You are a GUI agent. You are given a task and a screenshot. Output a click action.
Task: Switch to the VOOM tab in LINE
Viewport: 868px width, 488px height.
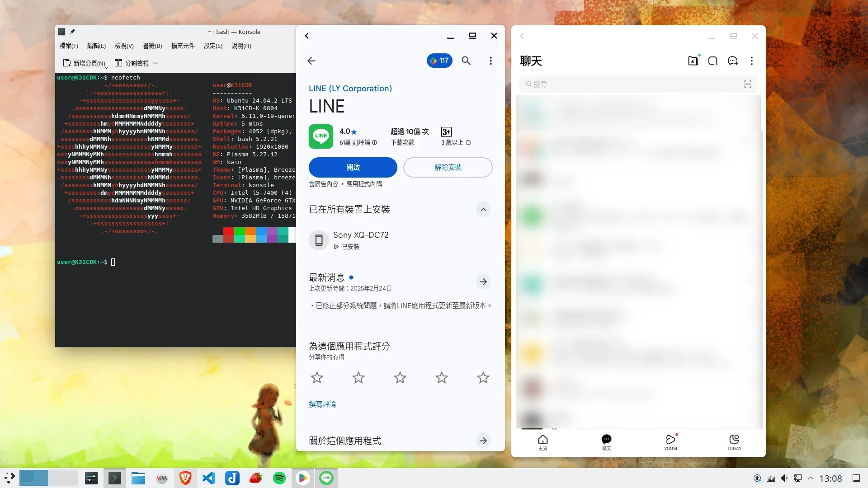coord(670,442)
